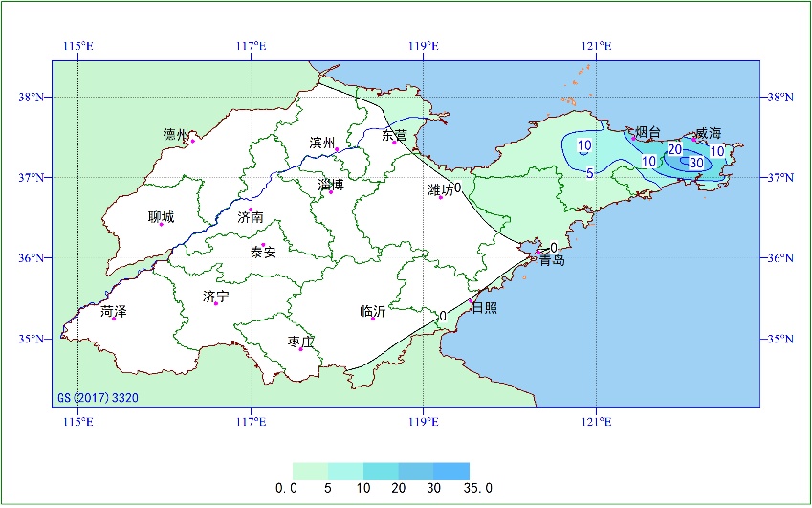Click the 5 contour label
The width and height of the screenshot is (812, 508).
590,174
